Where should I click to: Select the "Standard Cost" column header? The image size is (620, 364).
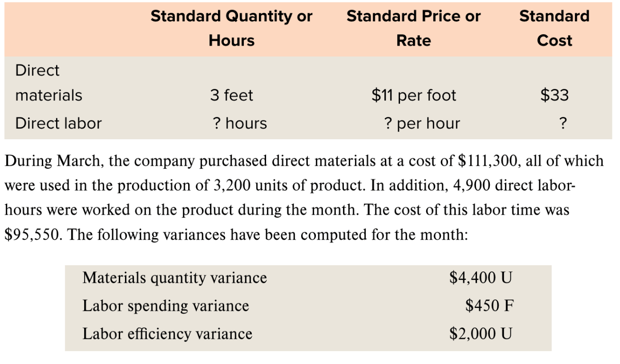(554, 28)
